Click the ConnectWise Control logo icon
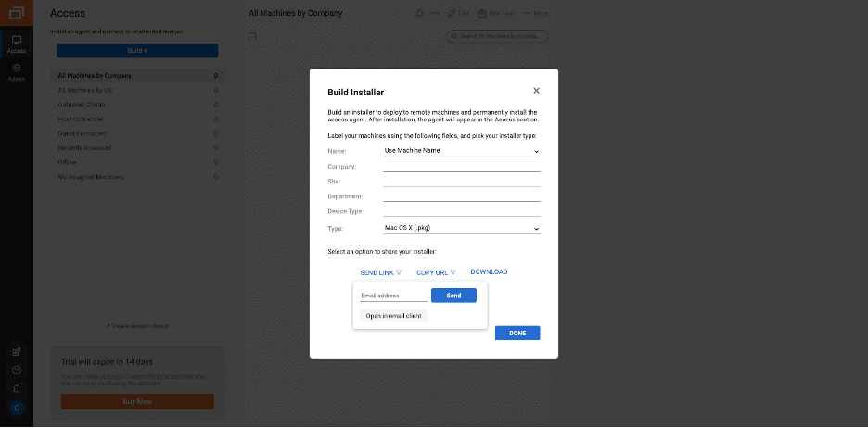 pos(17,13)
